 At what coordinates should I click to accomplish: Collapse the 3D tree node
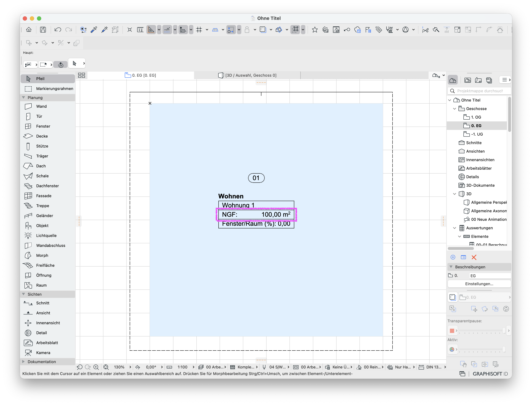pyautogui.click(x=455, y=194)
